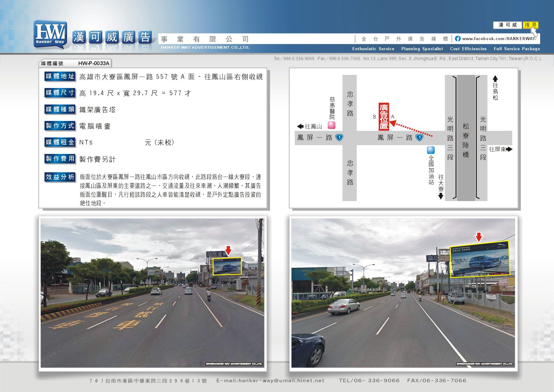Click the Enthusiatic Service text
The height and width of the screenshot is (392, 554).
(373, 49)
